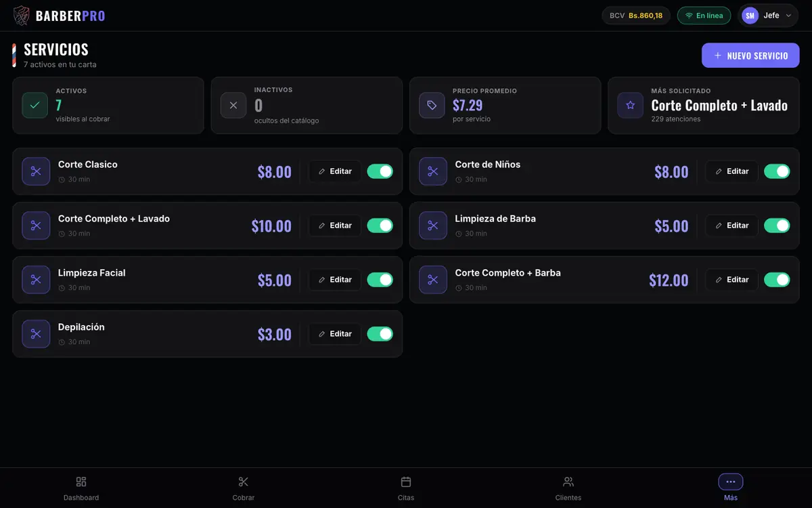Click the Nuevo Servicio button
The width and height of the screenshot is (812, 508).
click(x=750, y=56)
